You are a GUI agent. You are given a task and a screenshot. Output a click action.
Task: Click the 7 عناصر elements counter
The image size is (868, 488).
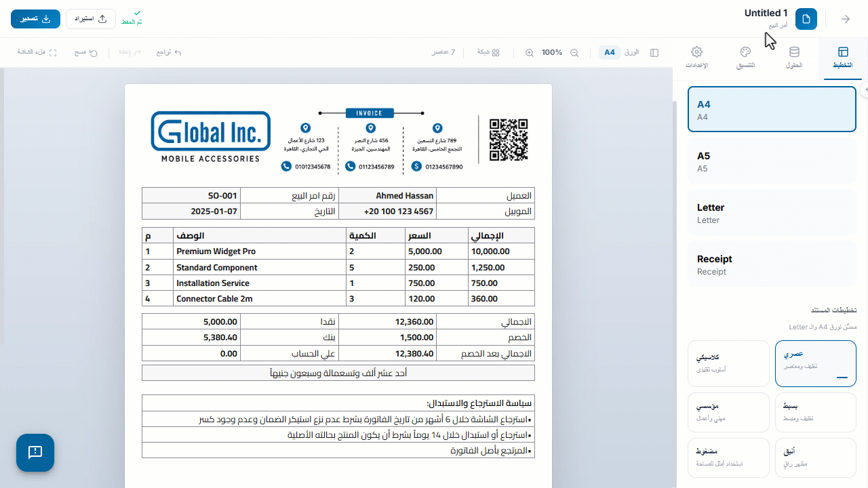click(x=443, y=52)
